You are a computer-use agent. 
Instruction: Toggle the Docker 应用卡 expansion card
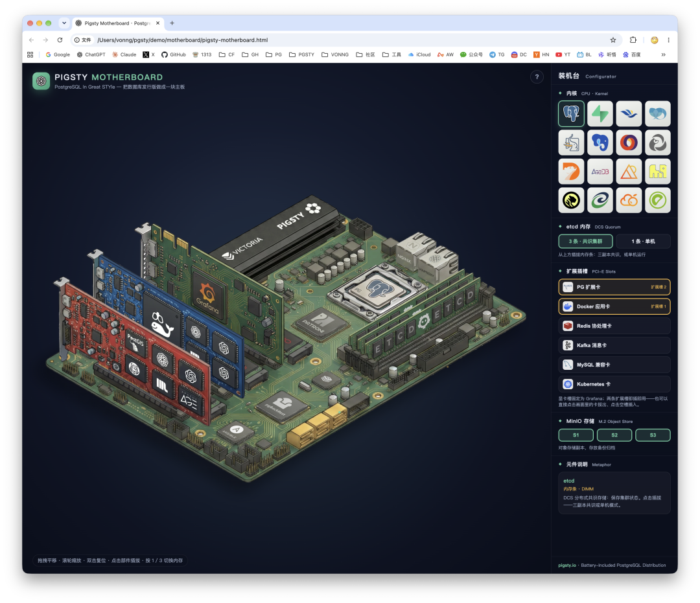(x=614, y=306)
